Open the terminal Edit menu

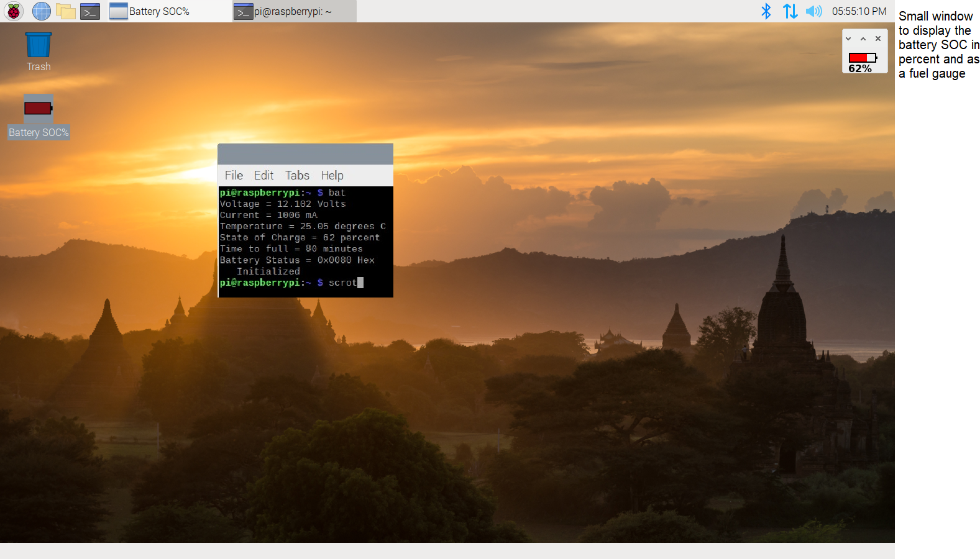point(263,176)
